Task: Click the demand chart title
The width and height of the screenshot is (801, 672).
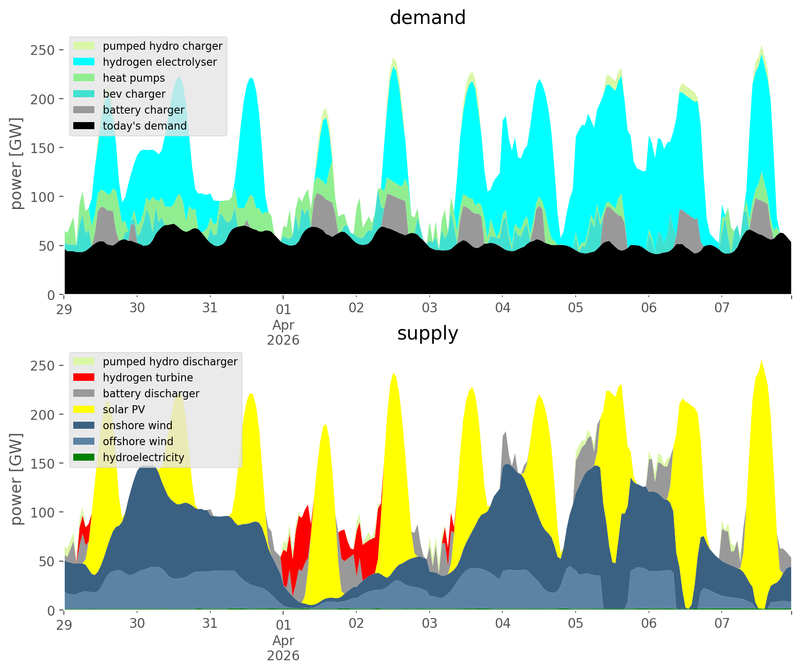Action: click(x=427, y=18)
